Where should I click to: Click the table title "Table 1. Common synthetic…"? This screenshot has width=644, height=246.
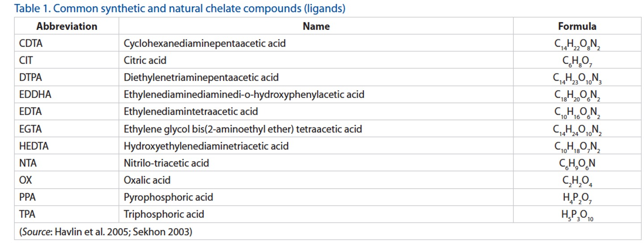click(x=180, y=8)
